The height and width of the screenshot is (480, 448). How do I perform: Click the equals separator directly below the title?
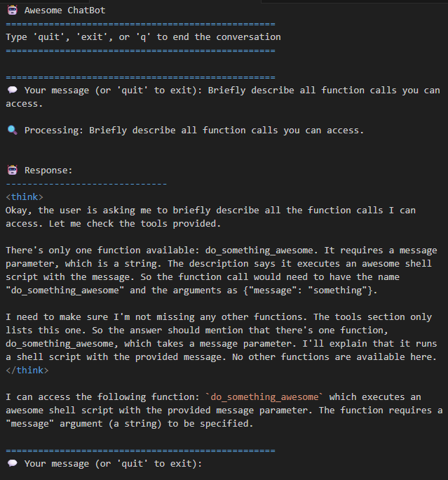pyautogui.click(x=140, y=24)
